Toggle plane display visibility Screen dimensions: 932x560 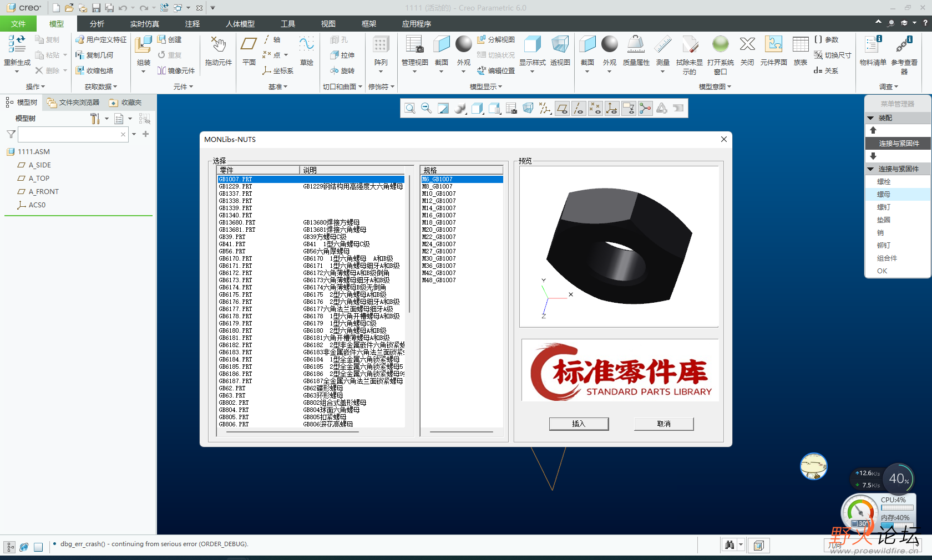562,108
